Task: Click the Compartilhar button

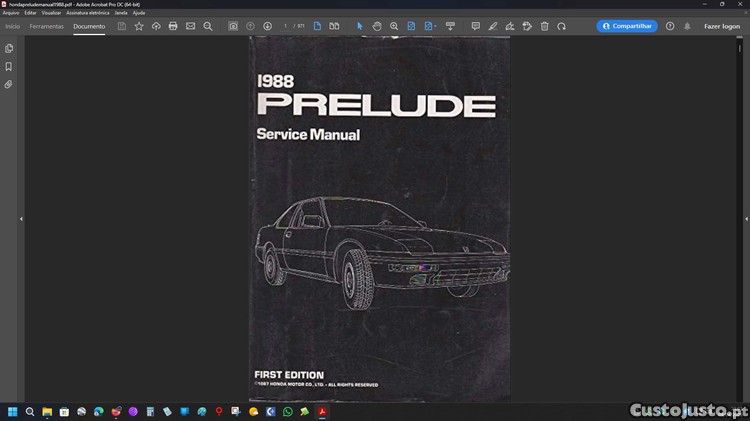Action: click(627, 26)
